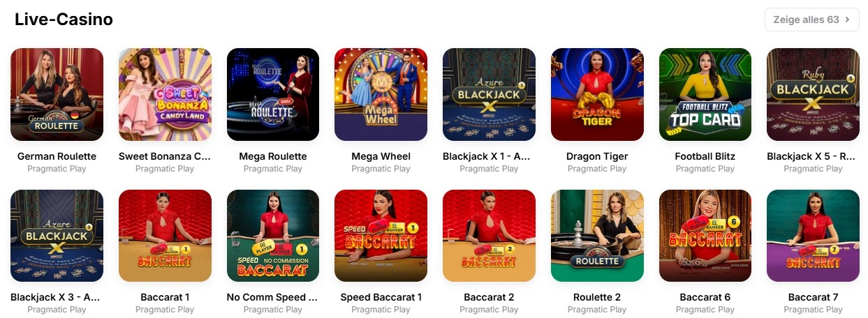Start the Dragon Tiger game tile
The width and height of the screenshot is (868, 318).
click(x=597, y=94)
